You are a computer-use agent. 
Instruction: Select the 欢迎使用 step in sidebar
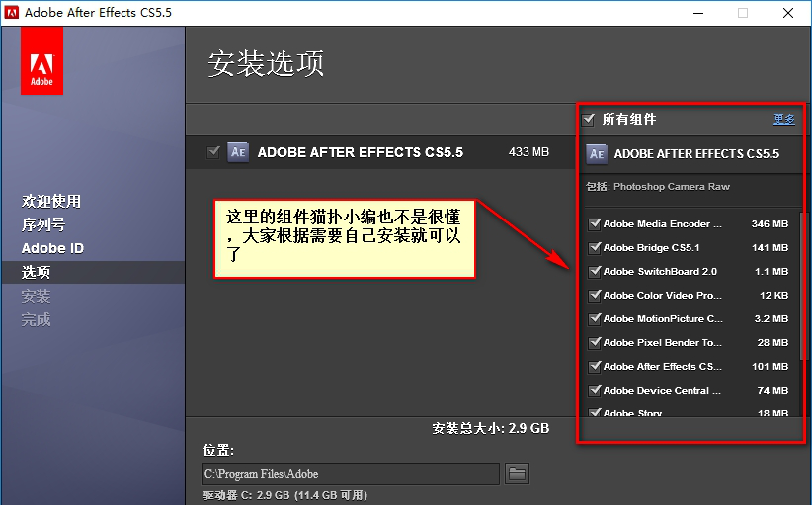pos(51,201)
